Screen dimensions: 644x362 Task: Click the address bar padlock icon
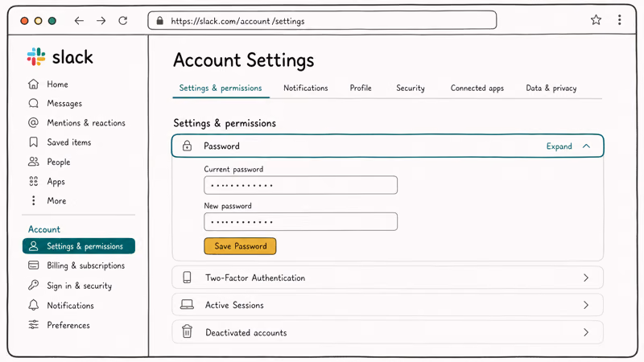point(159,21)
